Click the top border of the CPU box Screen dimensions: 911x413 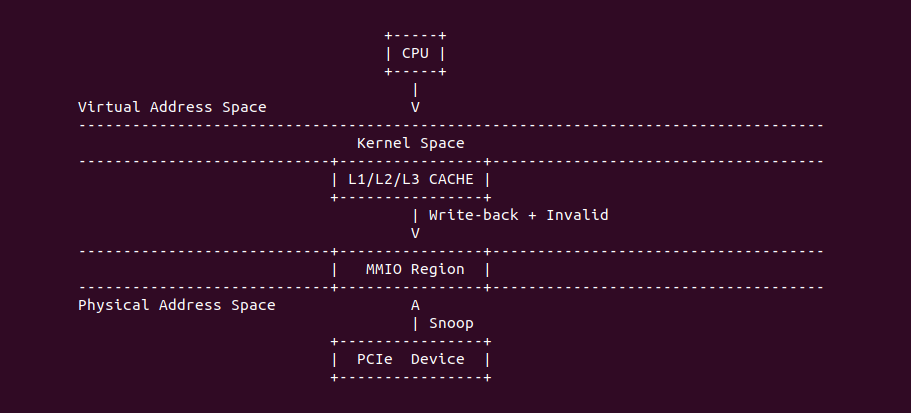(x=415, y=36)
